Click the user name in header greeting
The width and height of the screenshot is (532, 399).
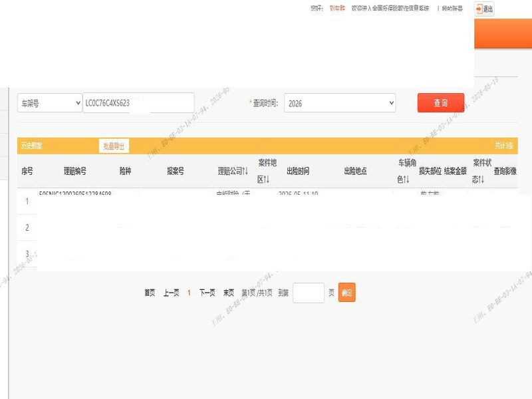337,8
